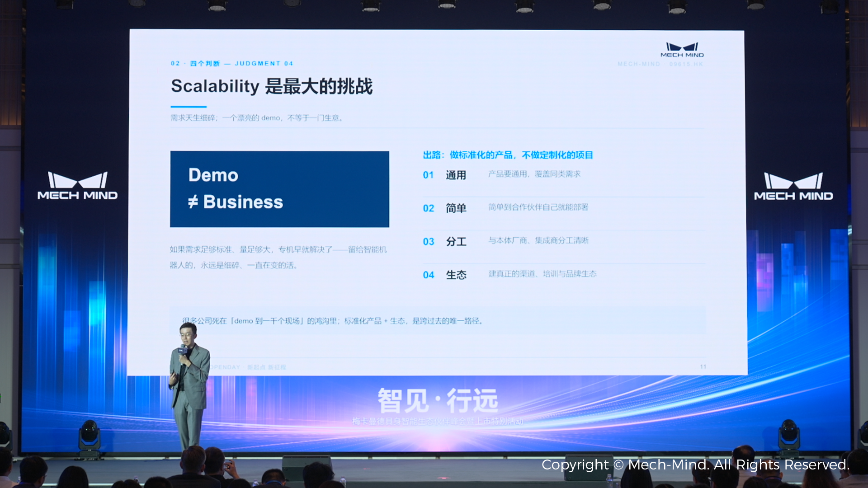Click the header text 'JUDGMENT 04'
The width and height of the screenshot is (868, 488).
264,63
